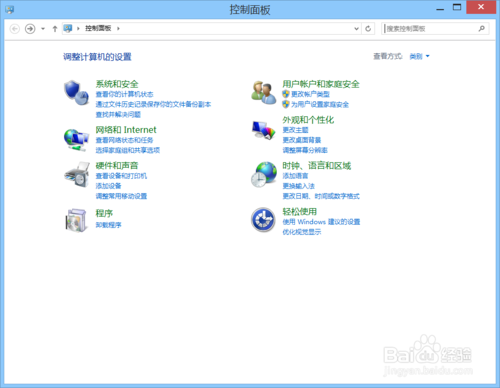Click 更改日期、时间或数字格式 link

point(321,196)
